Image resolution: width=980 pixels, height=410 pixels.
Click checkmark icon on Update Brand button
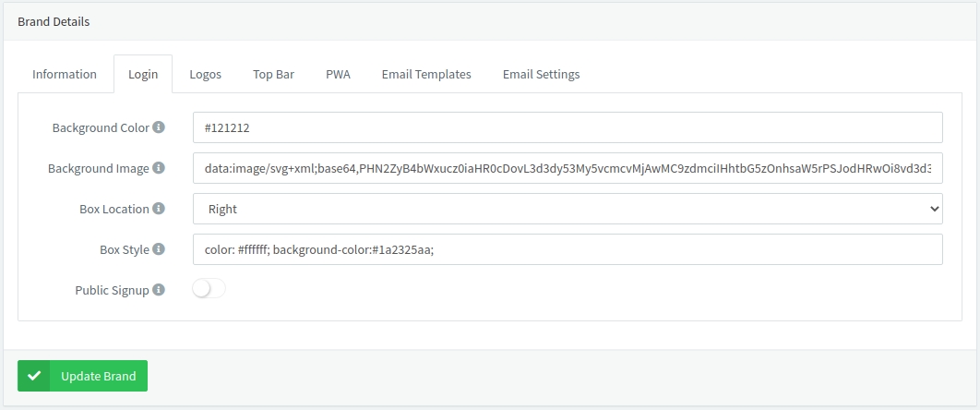34,376
